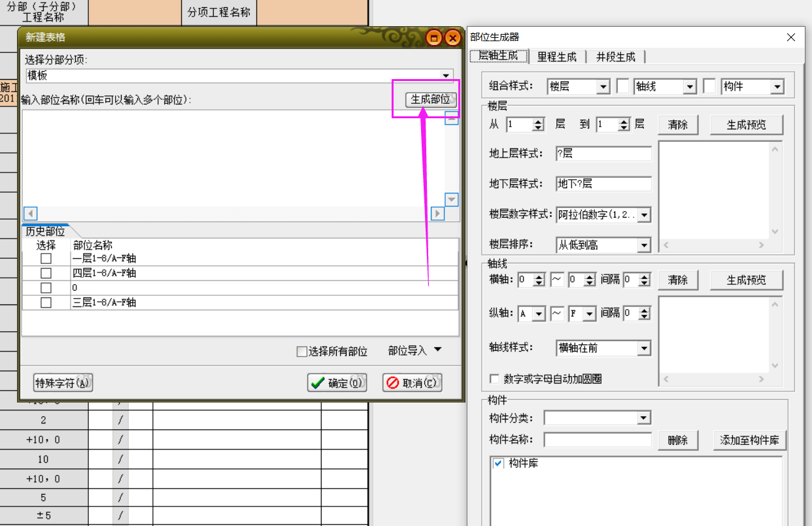Screen dimensions: 812x526
Task: Increase the 从 floor start stepper
Action: pyautogui.click(x=538, y=121)
